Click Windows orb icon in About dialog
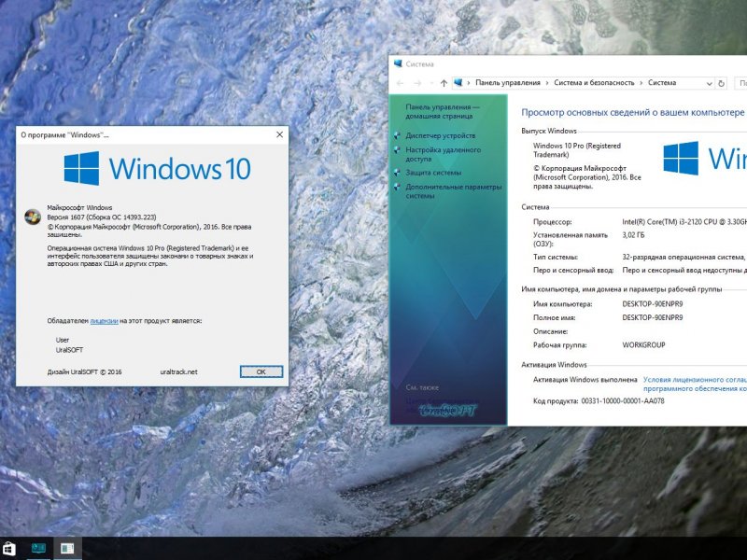The height and width of the screenshot is (560, 747). [x=33, y=217]
